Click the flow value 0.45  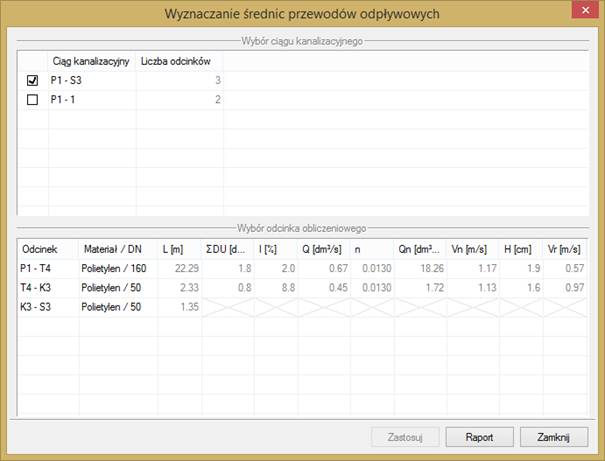click(324, 288)
